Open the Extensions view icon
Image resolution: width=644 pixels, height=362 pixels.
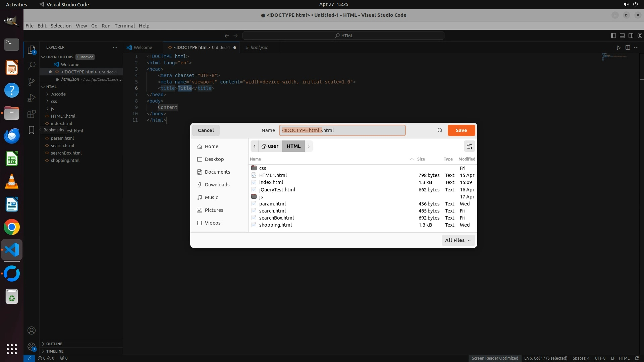[x=32, y=114]
